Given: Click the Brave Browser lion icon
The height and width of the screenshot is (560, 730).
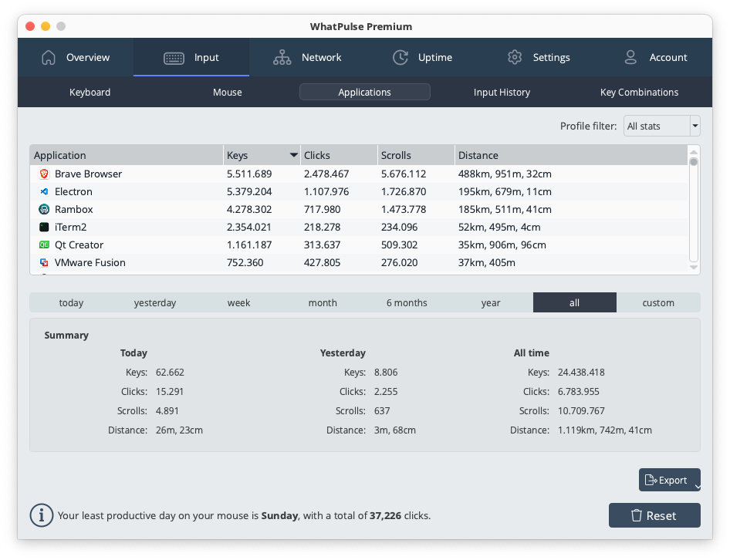Looking at the screenshot, I should pos(44,174).
